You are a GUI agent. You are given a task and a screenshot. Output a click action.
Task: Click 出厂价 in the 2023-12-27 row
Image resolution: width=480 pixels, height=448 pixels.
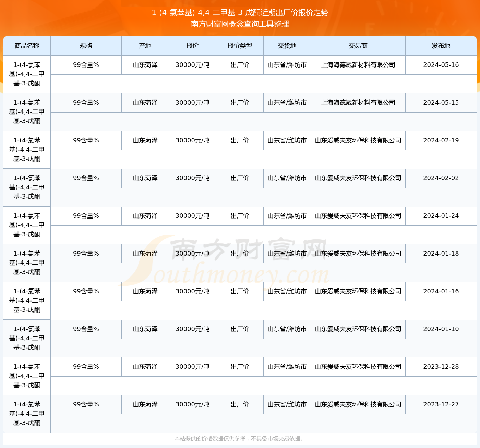pos(240,404)
